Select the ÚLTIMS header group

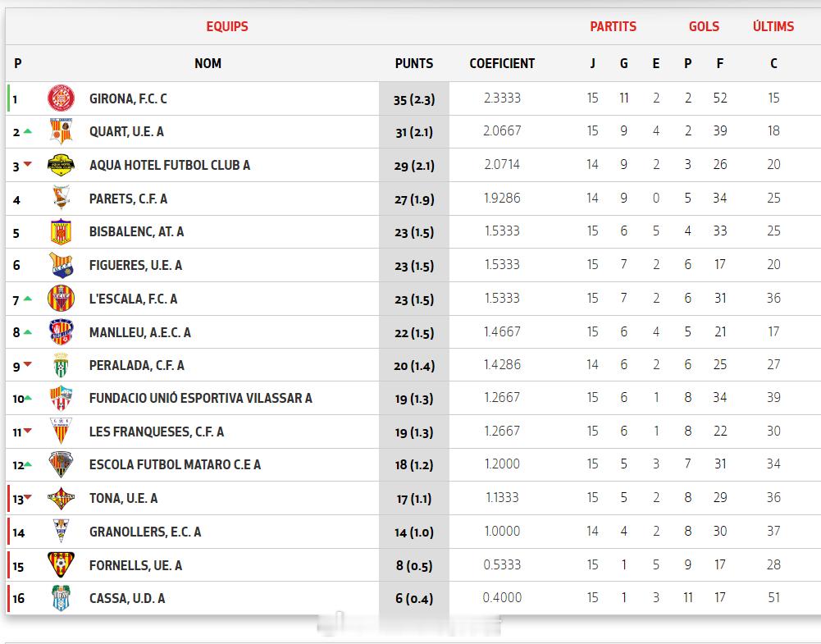773,26
